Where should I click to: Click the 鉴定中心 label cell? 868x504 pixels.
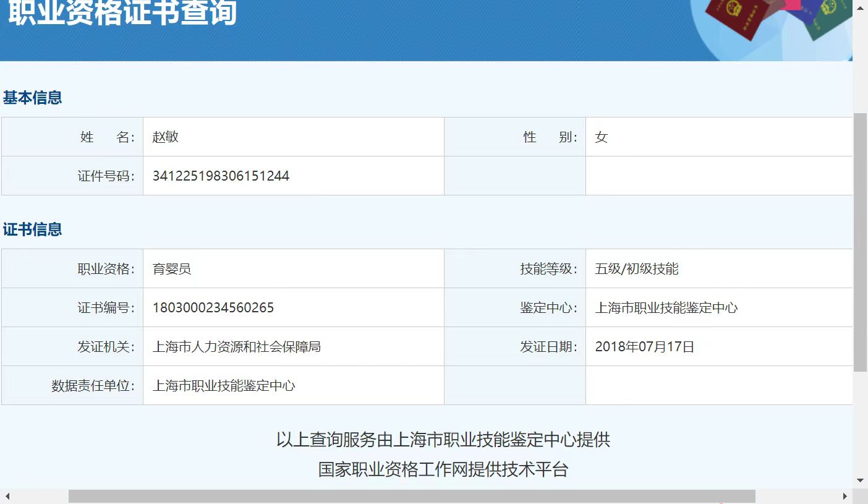(515, 307)
